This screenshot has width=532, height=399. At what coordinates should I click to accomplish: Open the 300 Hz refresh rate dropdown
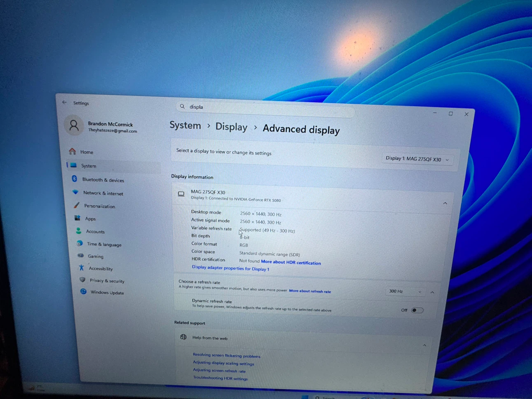[x=406, y=291]
